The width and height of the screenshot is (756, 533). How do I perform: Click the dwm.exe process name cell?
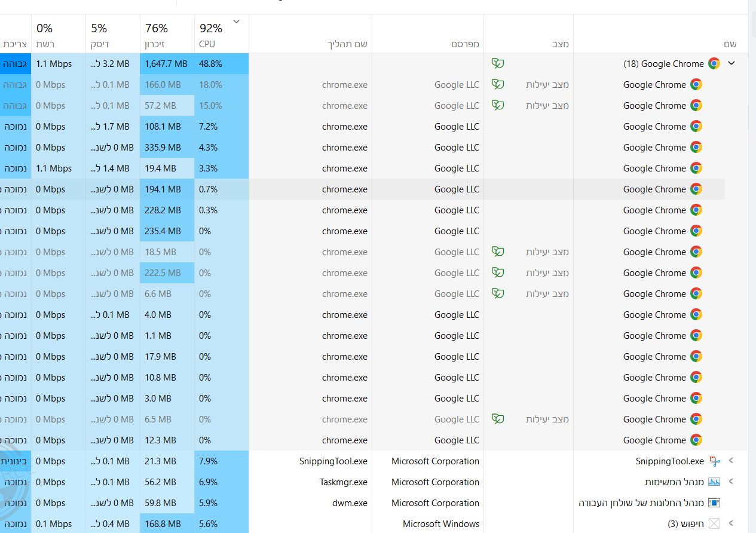tap(310, 503)
